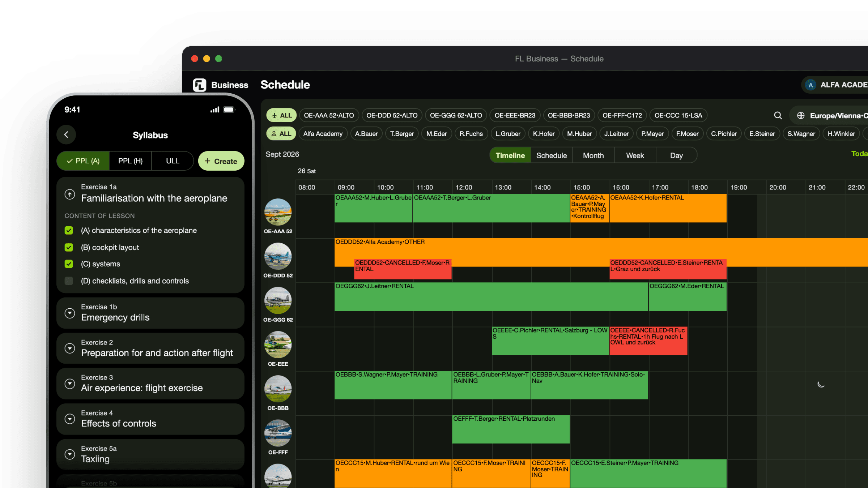Tap the back arrow in Syllabus screen
868x488 pixels.
[x=66, y=135]
